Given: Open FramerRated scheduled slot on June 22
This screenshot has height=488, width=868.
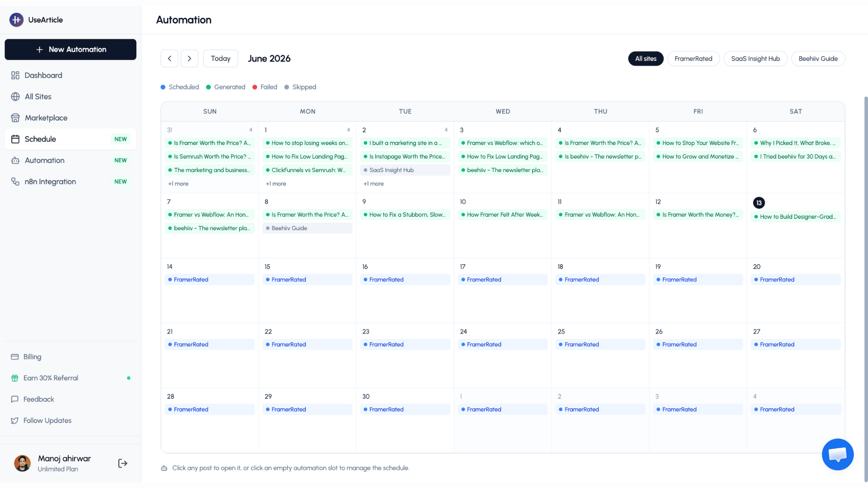Looking at the screenshot, I should pos(308,345).
